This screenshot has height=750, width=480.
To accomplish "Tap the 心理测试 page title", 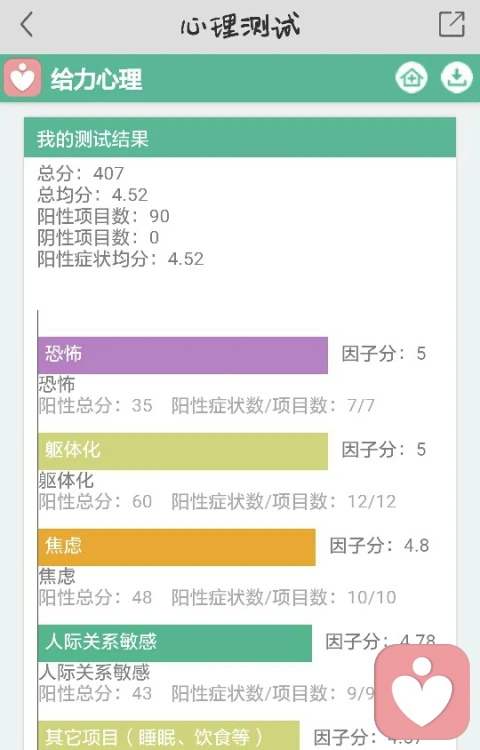I will coord(240,25).
